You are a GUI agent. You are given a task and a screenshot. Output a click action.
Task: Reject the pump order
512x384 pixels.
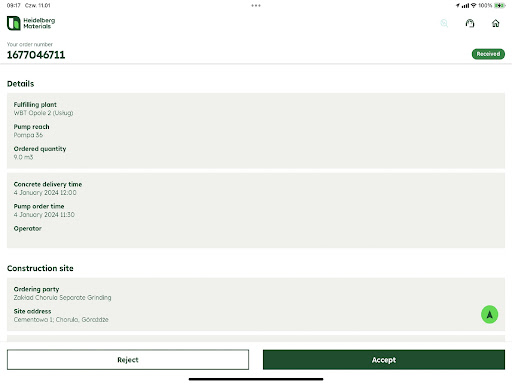point(128,360)
